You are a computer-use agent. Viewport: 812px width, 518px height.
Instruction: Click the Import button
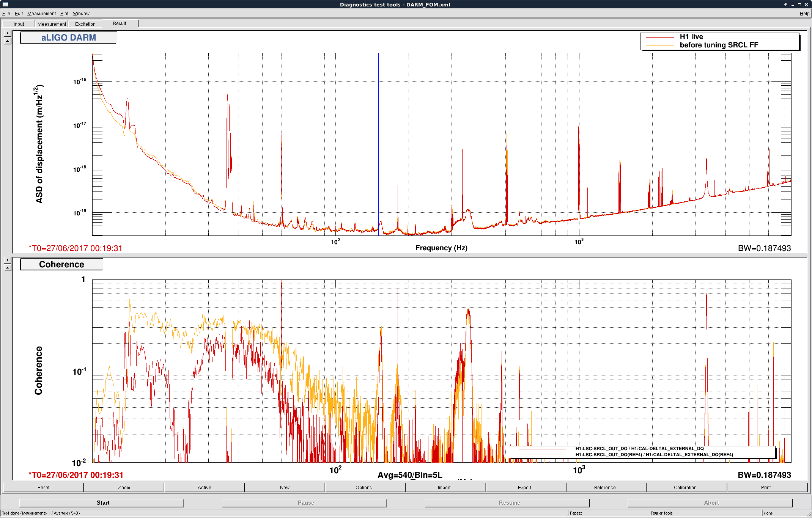click(446, 488)
